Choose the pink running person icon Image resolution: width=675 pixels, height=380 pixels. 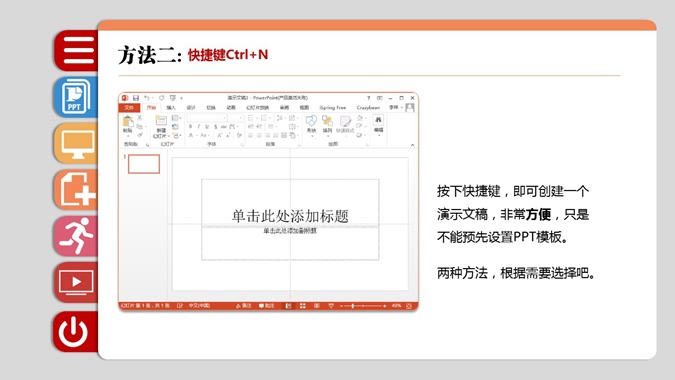[77, 236]
